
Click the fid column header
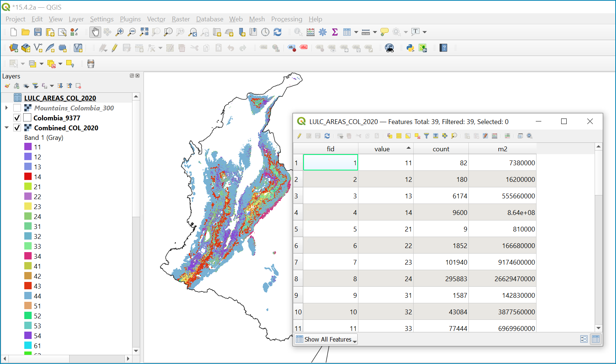click(330, 149)
